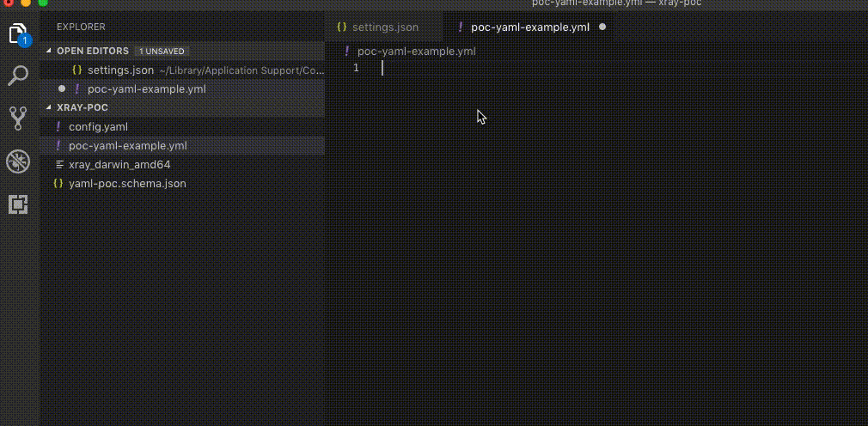Open the Explorer view in activity bar
The image size is (868, 426).
click(18, 34)
